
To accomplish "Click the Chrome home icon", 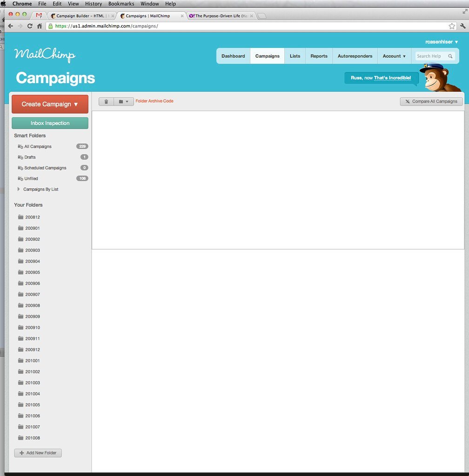I will [40, 26].
